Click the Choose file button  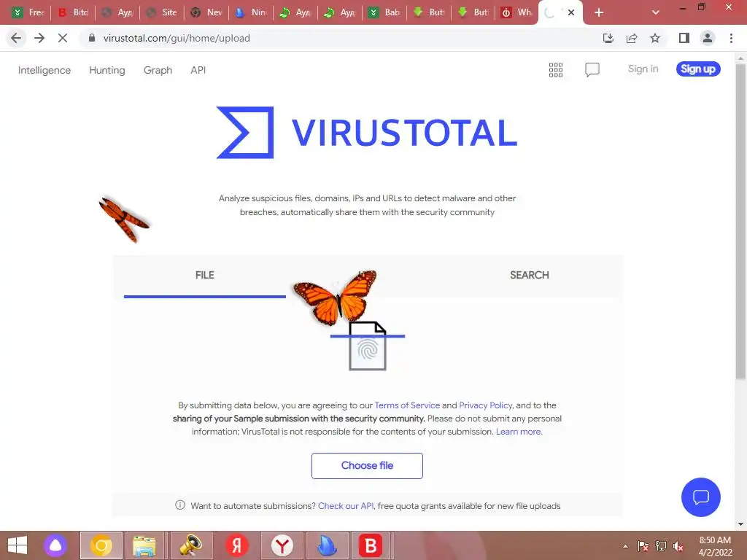tap(367, 466)
